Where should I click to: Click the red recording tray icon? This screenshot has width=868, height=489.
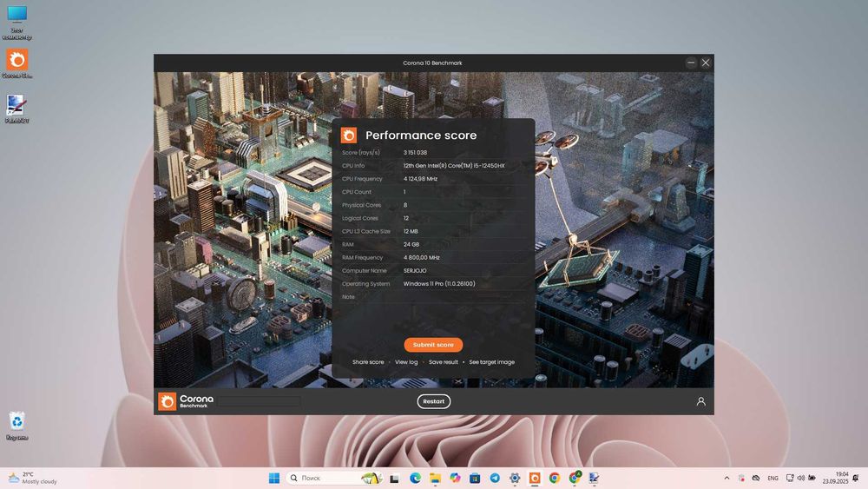(x=741, y=478)
